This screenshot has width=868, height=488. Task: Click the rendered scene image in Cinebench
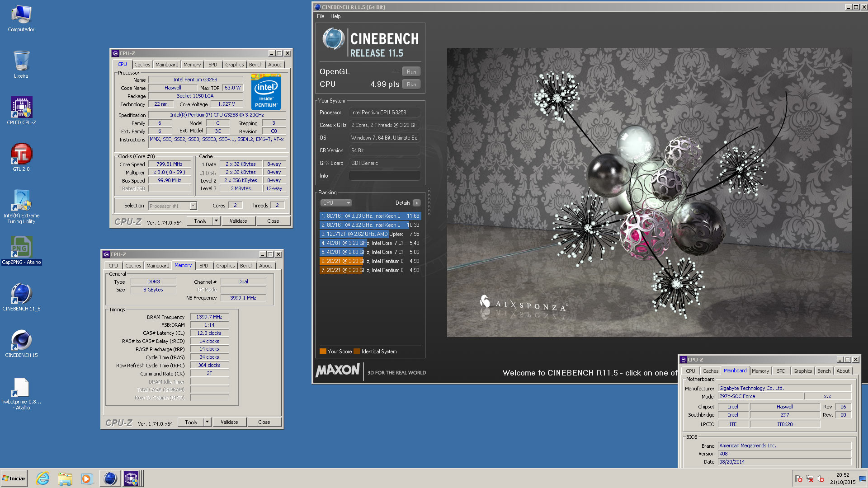click(x=649, y=192)
